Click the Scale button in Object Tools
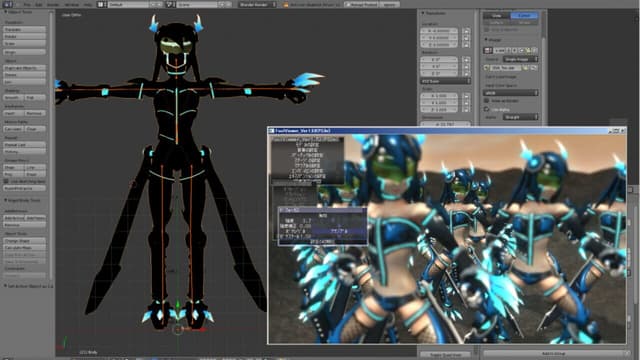 [24, 43]
